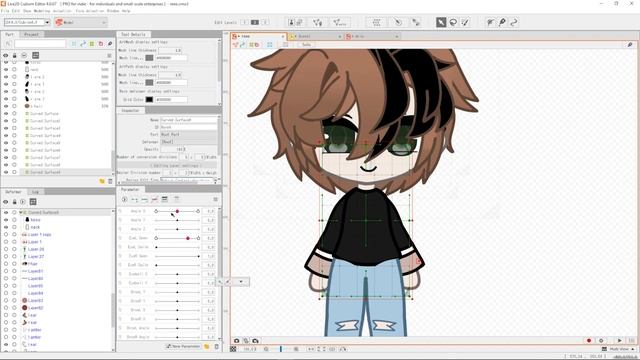Click the ArtMesh mesh line color swatch
Image resolution: width=640 pixels, height=360 pixels.
(x=149, y=58)
